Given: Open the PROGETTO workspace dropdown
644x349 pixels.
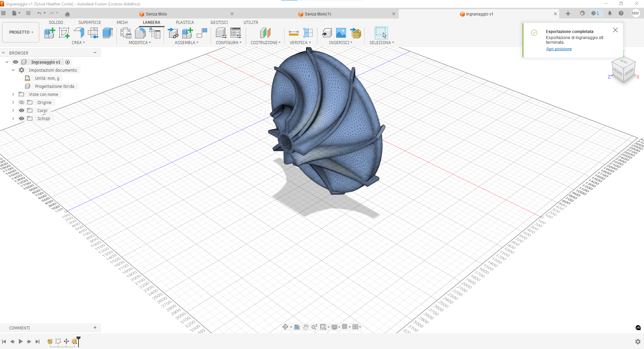Looking at the screenshot, I should click(x=21, y=32).
